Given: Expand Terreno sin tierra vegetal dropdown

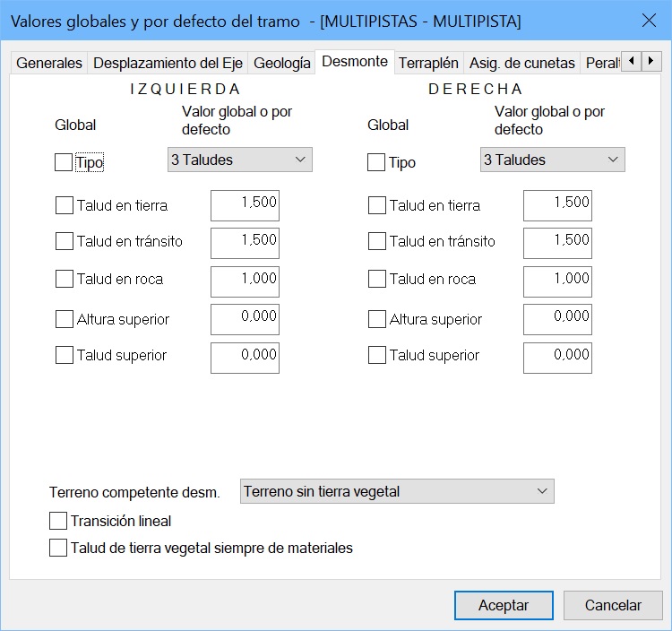Looking at the screenshot, I should click(x=397, y=491).
